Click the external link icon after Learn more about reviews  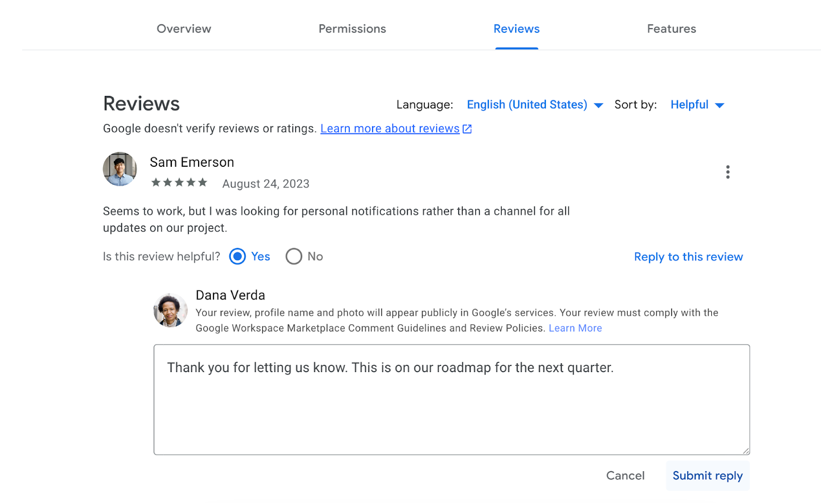pos(466,128)
